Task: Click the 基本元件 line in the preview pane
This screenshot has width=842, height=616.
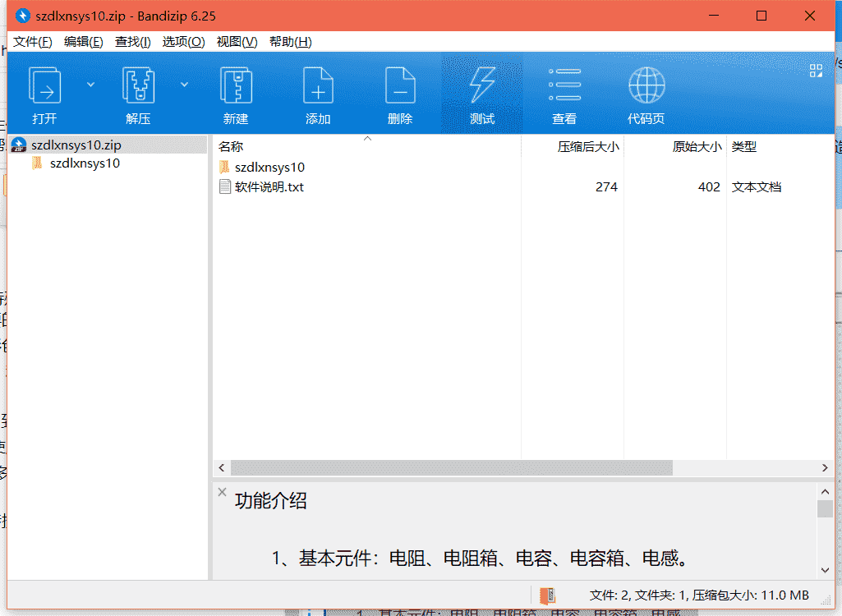Action: [x=481, y=559]
